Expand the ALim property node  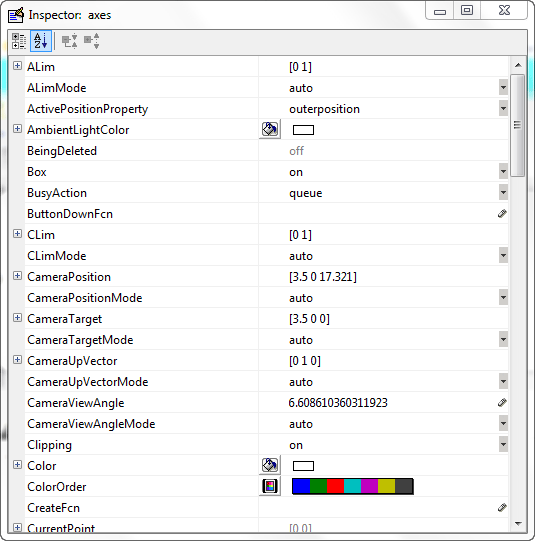[x=17, y=66]
